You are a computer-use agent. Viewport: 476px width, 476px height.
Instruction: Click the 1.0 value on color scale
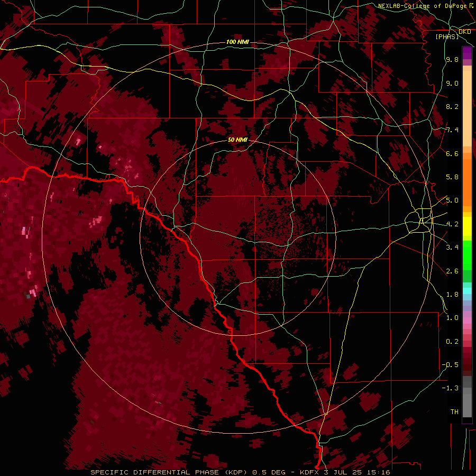(x=452, y=318)
